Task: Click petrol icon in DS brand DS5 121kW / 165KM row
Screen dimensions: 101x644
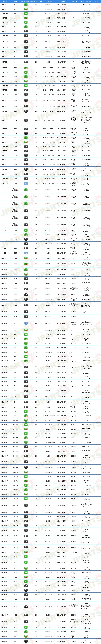Action: [x=26, y=235]
